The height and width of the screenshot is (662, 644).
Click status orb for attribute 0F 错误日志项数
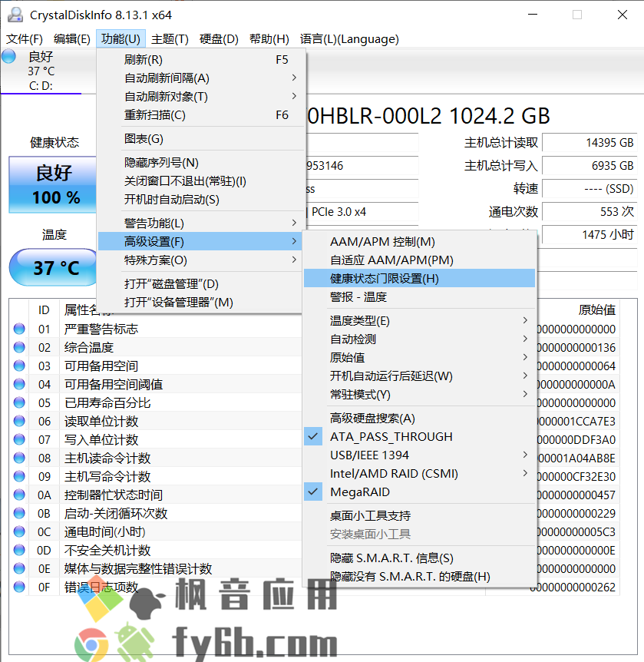[19, 587]
